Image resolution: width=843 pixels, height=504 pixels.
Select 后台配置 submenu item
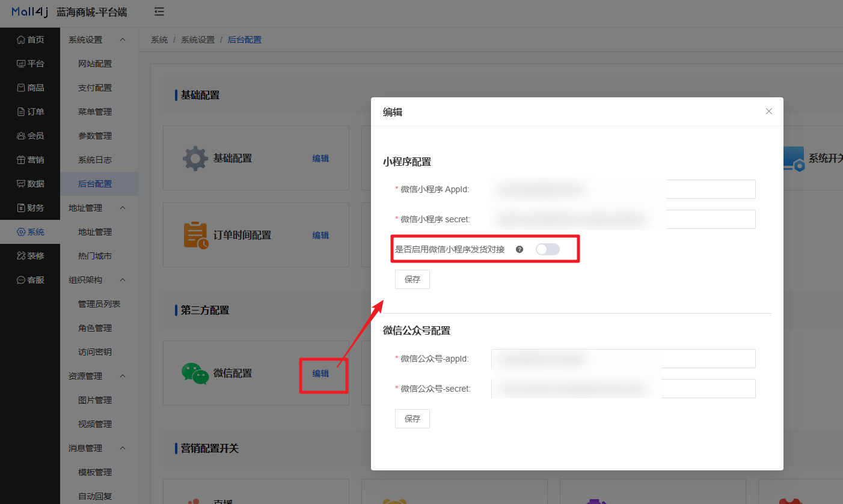(99, 184)
